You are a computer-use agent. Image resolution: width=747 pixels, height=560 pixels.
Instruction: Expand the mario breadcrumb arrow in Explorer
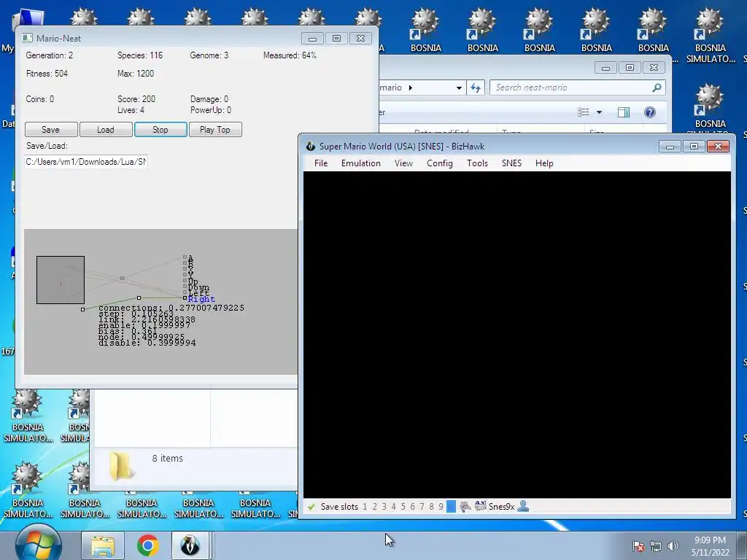[411, 87]
